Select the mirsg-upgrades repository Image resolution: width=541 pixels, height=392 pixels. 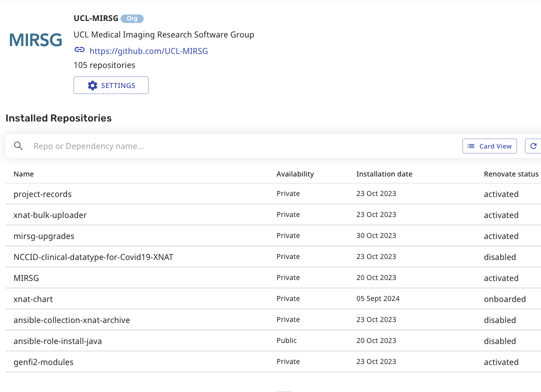44,236
